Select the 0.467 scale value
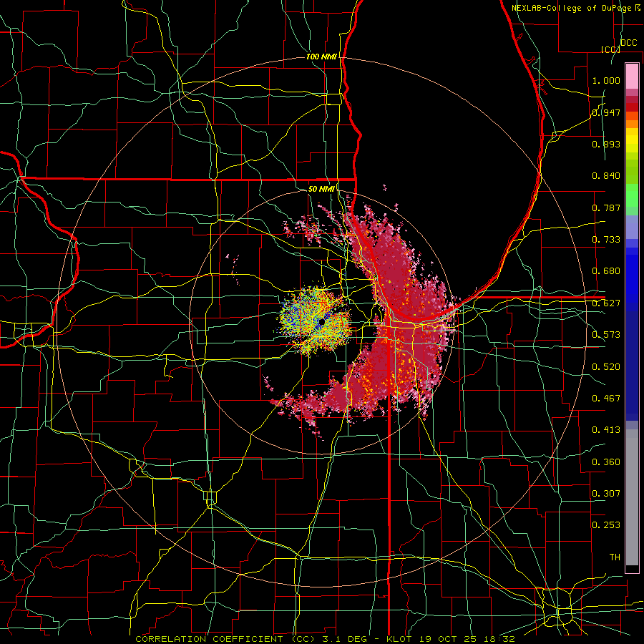The height and width of the screenshot is (644, 644). [x=606, y=399]
